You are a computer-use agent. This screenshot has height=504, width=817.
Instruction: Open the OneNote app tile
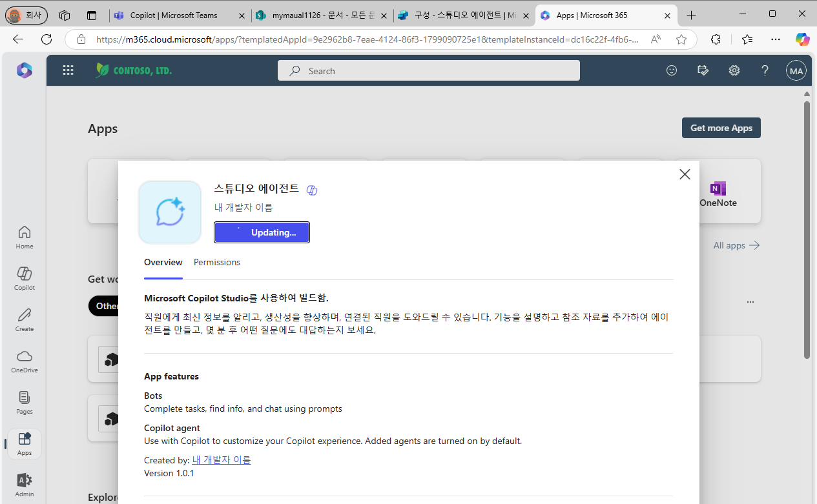tap(718, 192)
